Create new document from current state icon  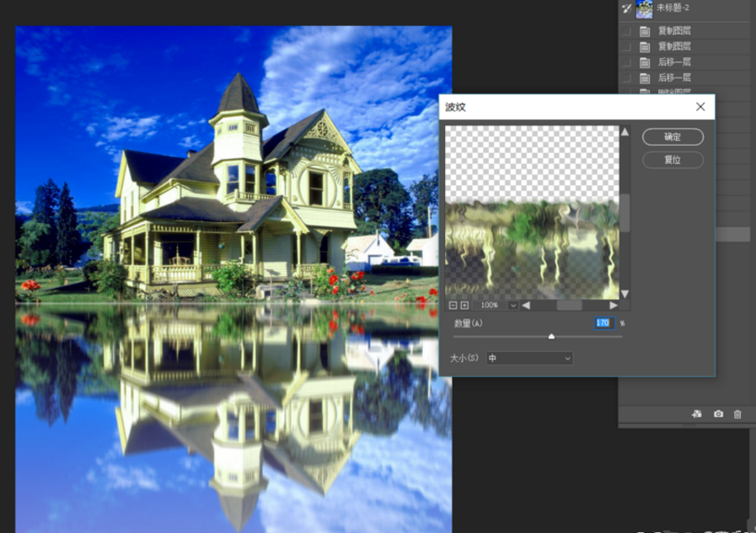coord(697,414)
